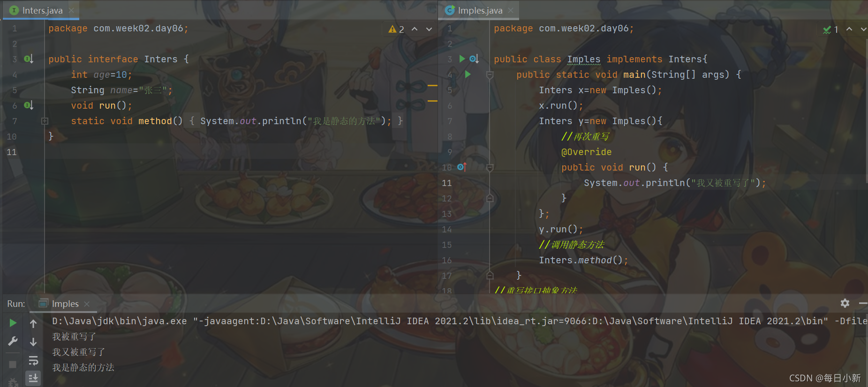The width and height of the screenshot is (868, 387).
Task: Click the Imples.java vertical scrollbar
Action: point(866,110)
